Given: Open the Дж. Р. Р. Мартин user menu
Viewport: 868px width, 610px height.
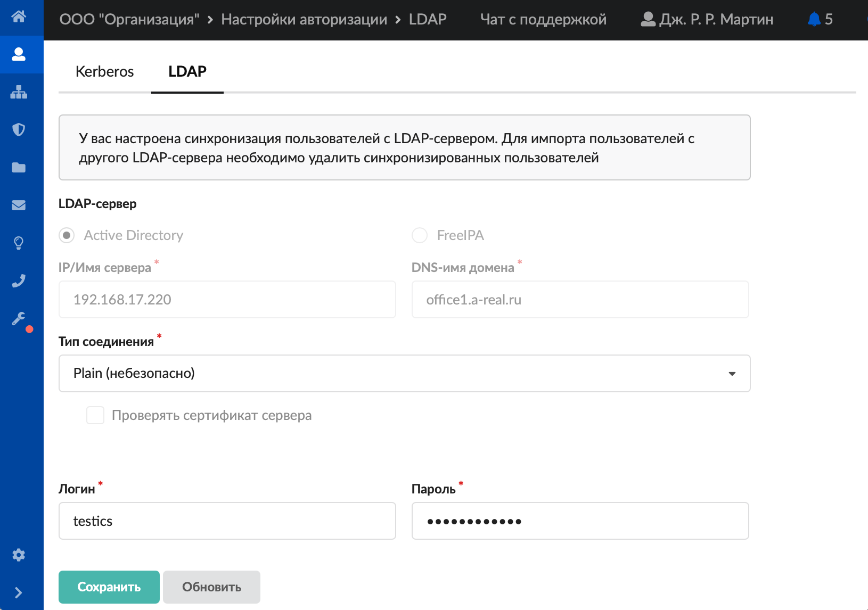Looking at the screenshot, I should [707, 20].
